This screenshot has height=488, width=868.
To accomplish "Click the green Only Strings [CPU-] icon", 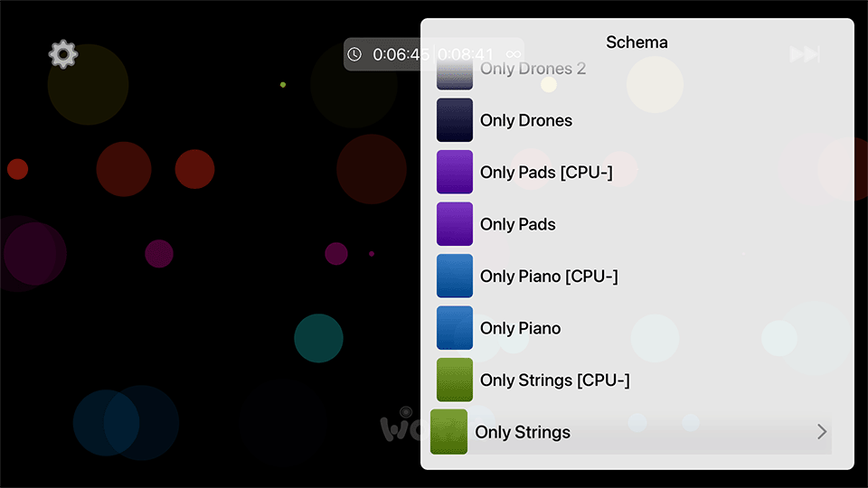I will 455,380.
